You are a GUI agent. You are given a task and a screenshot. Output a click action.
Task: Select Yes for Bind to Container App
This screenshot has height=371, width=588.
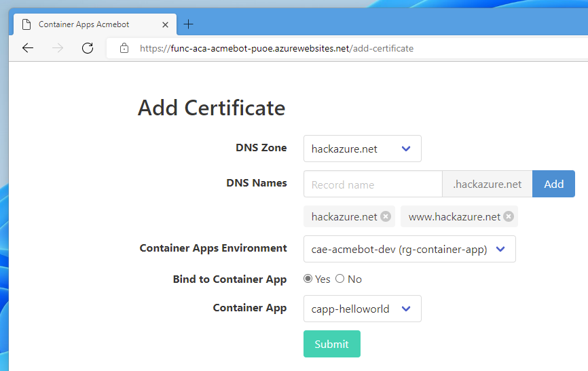(x=308, y=279)
